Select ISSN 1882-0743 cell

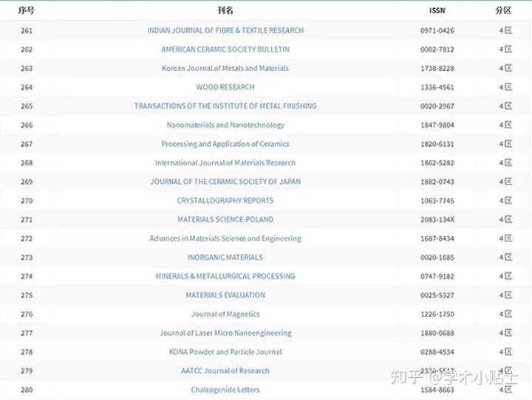[437, 182]
